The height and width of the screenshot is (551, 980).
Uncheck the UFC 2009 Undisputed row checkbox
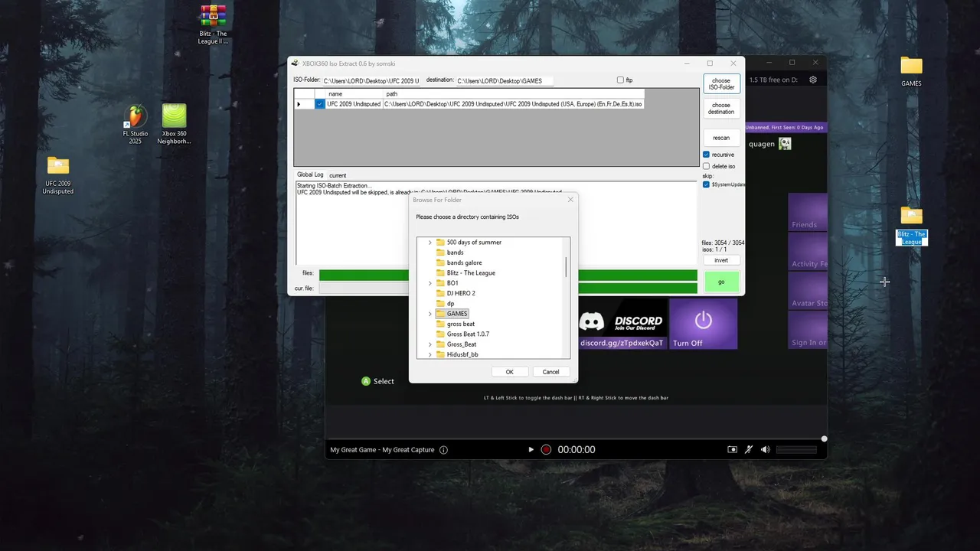(x=319, y=104)
